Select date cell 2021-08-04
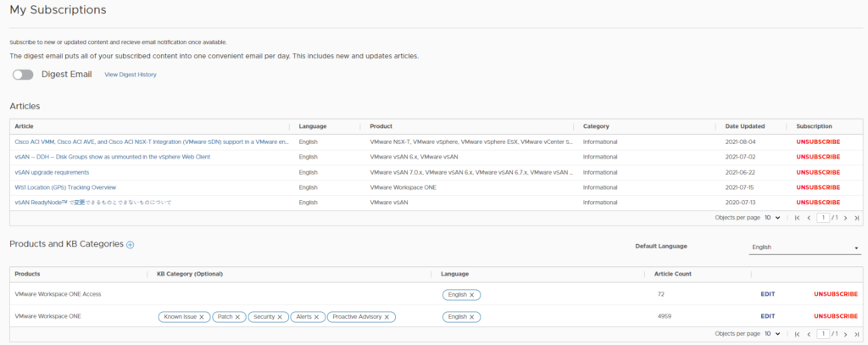Viewport: 868px width, 345px height. pyautogui.click(x=740, y=142)
